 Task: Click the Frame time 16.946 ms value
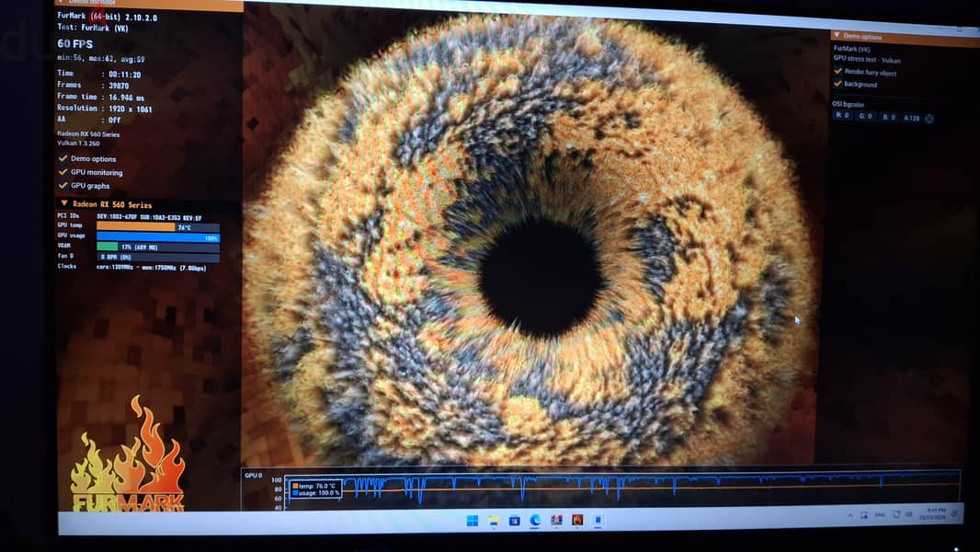coord(126,98)
